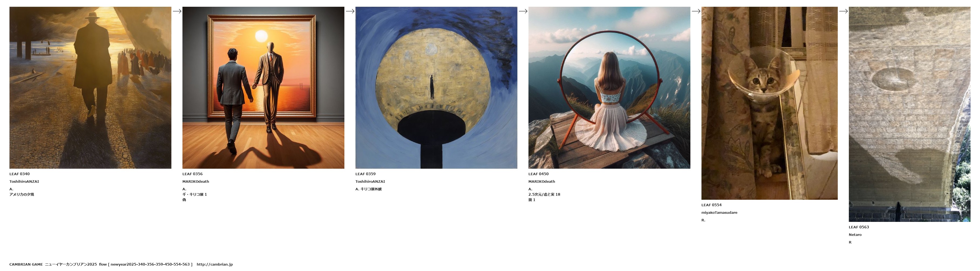The height and width of the screenshot is (271, 980).
Task: Click author miyakoTamasudare name
Action: tap(719, 213)
